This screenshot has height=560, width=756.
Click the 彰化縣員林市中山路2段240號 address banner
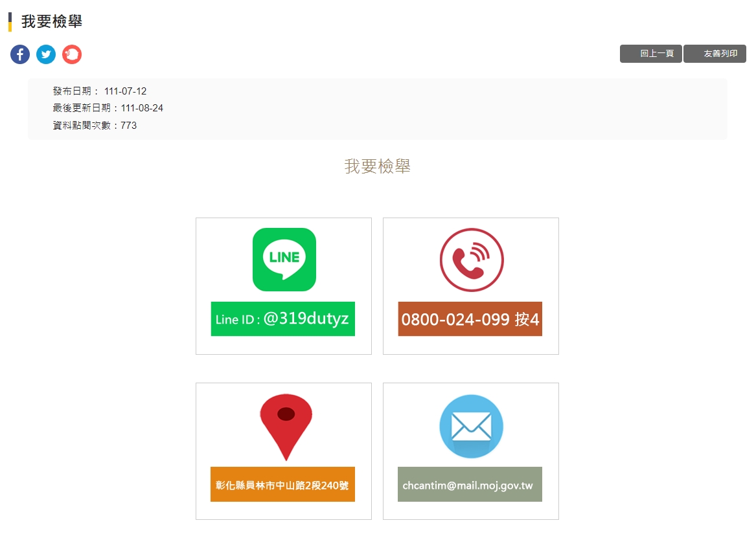[282, 484]
